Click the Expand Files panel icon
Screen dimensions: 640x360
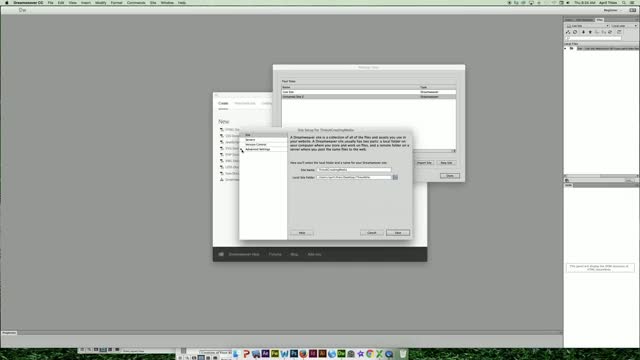tap(619, 32)
